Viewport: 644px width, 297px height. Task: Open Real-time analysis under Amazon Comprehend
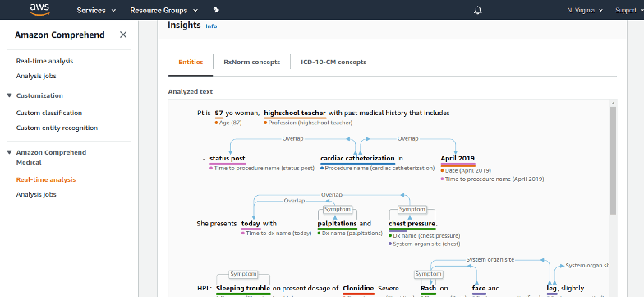[44, 61]
